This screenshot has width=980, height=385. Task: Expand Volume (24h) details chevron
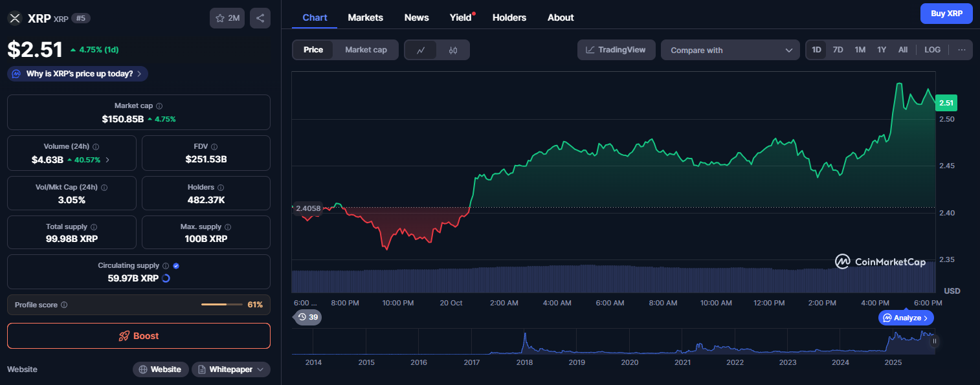point(107,160)
